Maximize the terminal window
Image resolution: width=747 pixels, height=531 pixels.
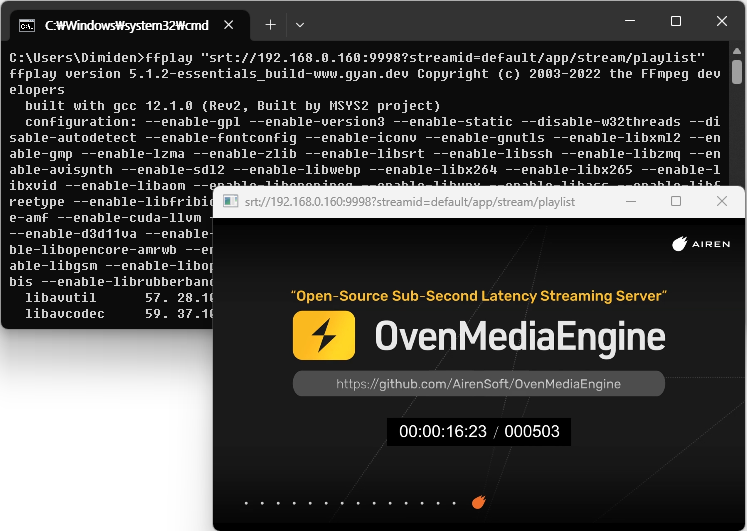(675, 22)
